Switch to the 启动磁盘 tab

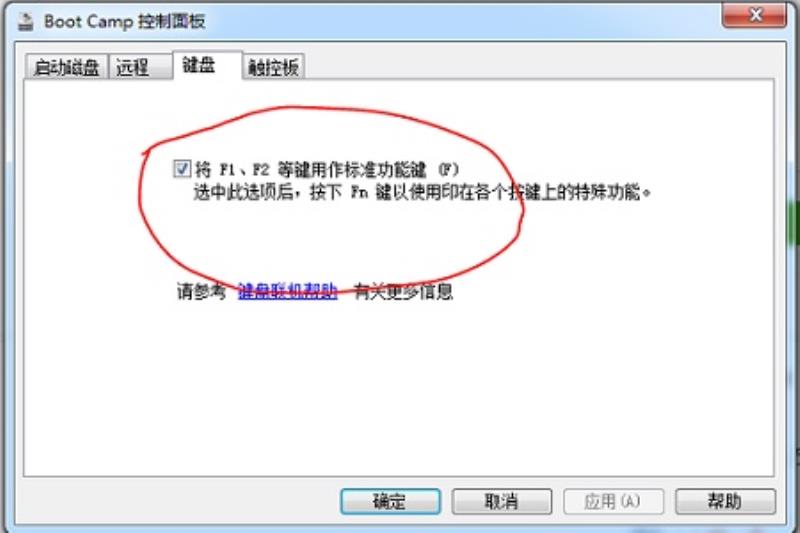click(66, 67)
